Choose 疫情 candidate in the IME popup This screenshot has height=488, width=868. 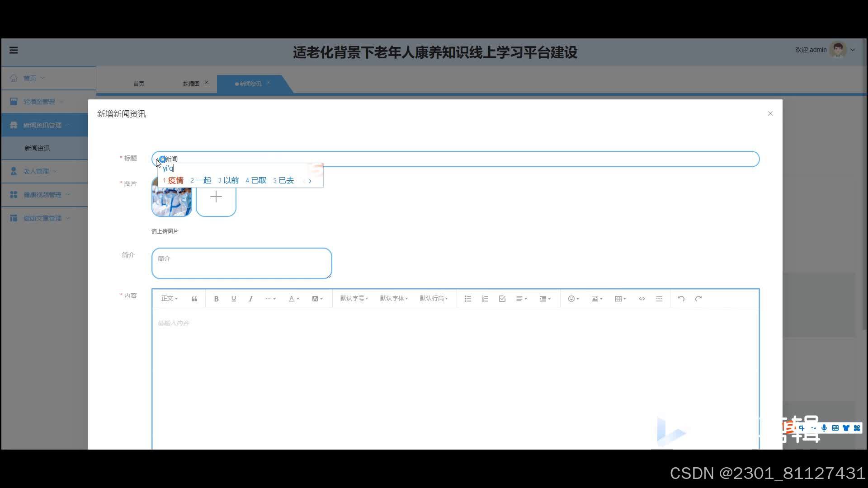175,180
